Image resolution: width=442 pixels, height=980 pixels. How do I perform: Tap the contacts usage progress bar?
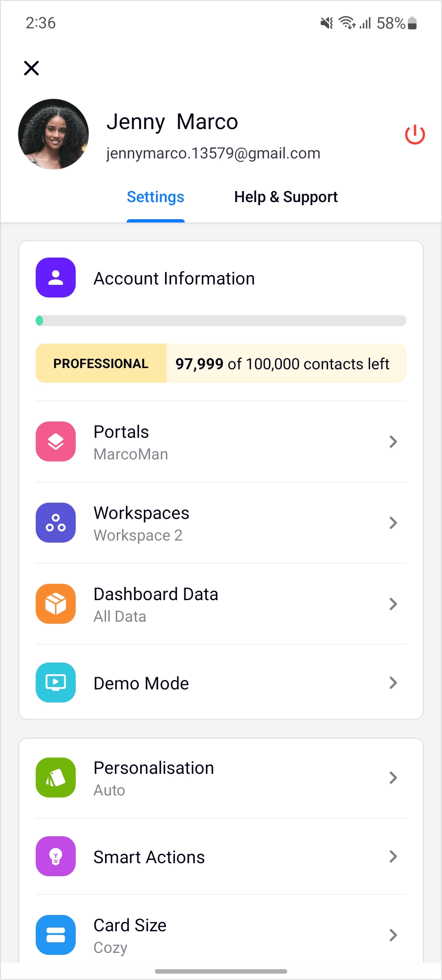[221, 321]
